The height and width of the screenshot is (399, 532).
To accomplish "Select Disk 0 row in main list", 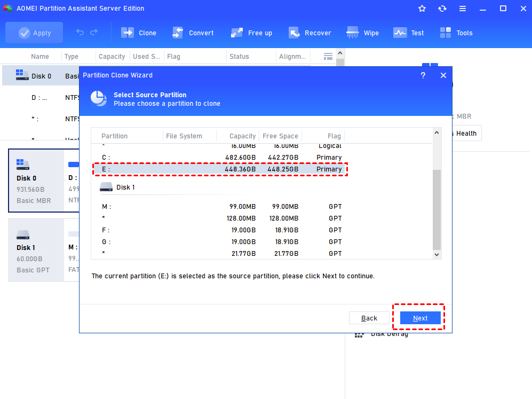I will pyautogui.click(x=41, y=76).
